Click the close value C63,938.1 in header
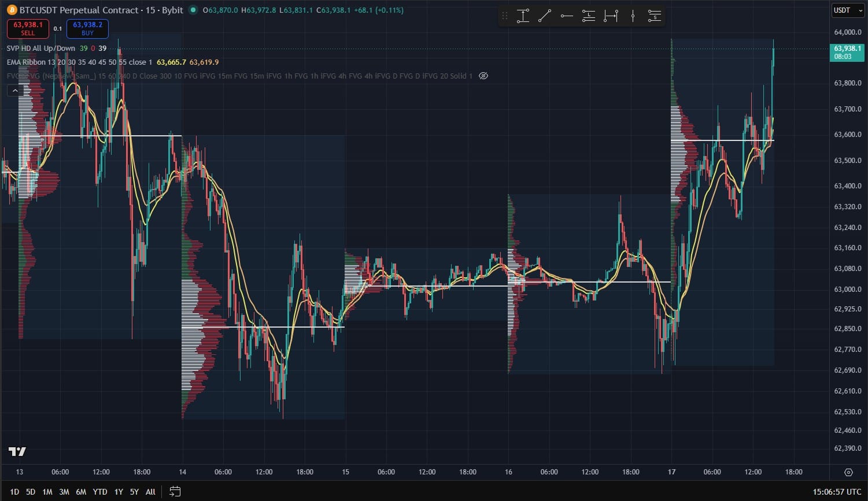 [333, 10]
